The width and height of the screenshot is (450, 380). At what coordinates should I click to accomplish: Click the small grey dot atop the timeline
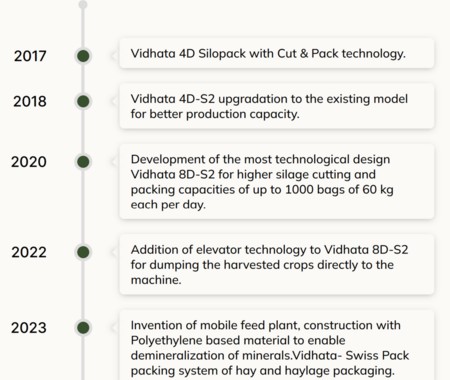click(x=83, y=5)
